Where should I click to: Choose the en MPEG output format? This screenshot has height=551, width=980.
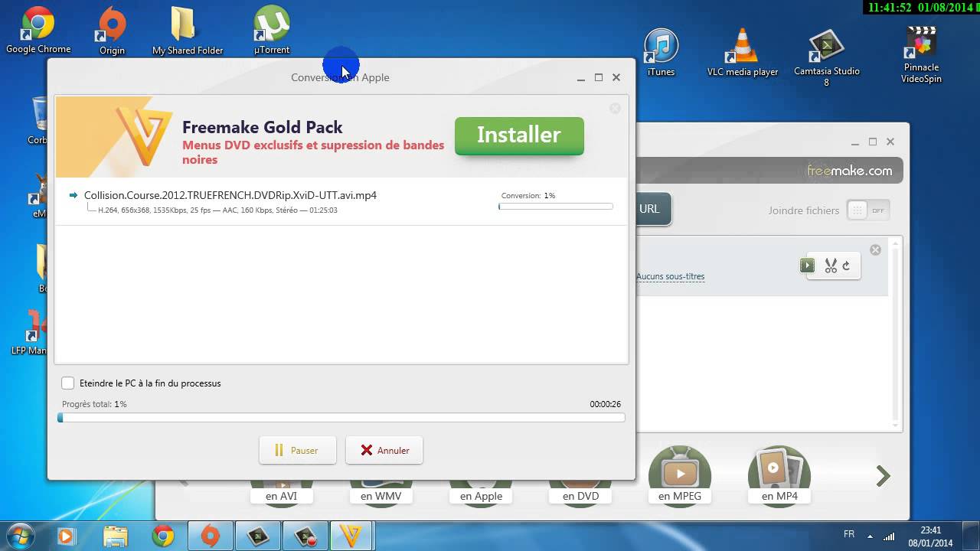pos(680,478)
